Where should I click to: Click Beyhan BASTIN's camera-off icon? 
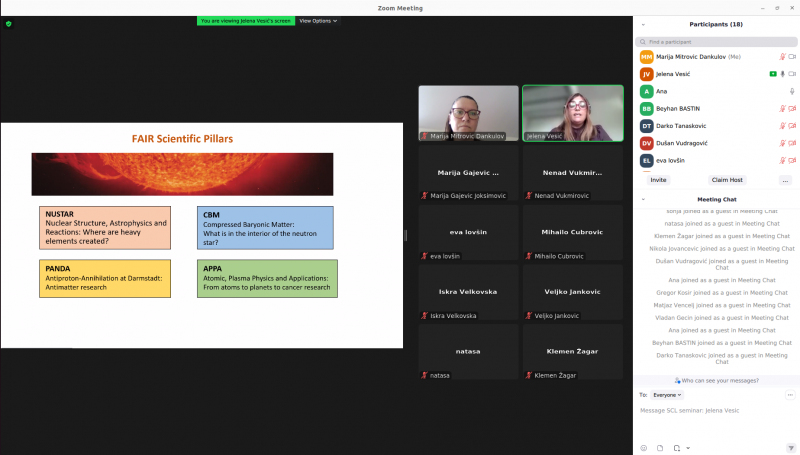[x=792, y=109]
